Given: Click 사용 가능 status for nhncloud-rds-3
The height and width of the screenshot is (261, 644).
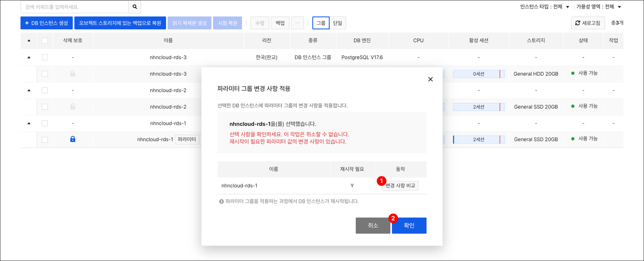Looking at the screenshot, I should [584, 73].
